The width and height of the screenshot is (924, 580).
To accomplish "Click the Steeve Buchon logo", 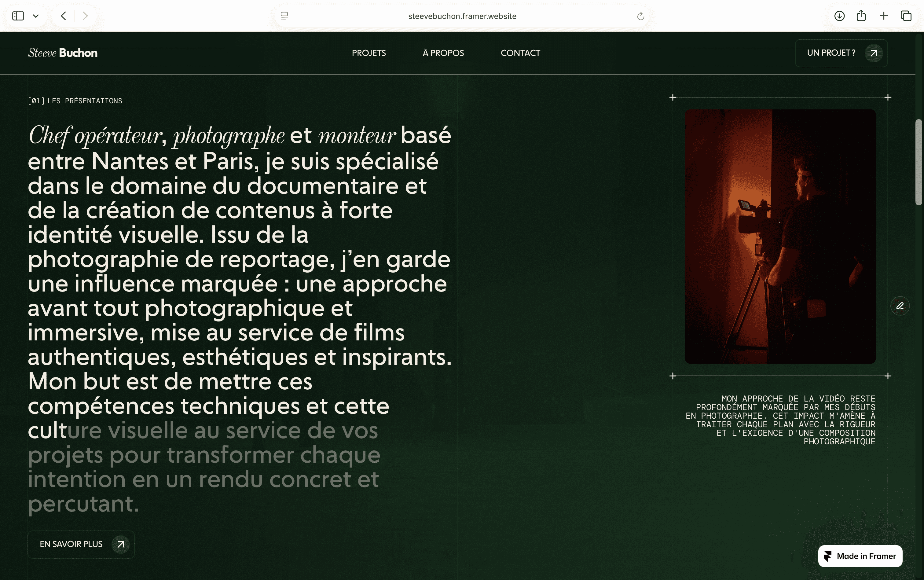I will point(63,53).
